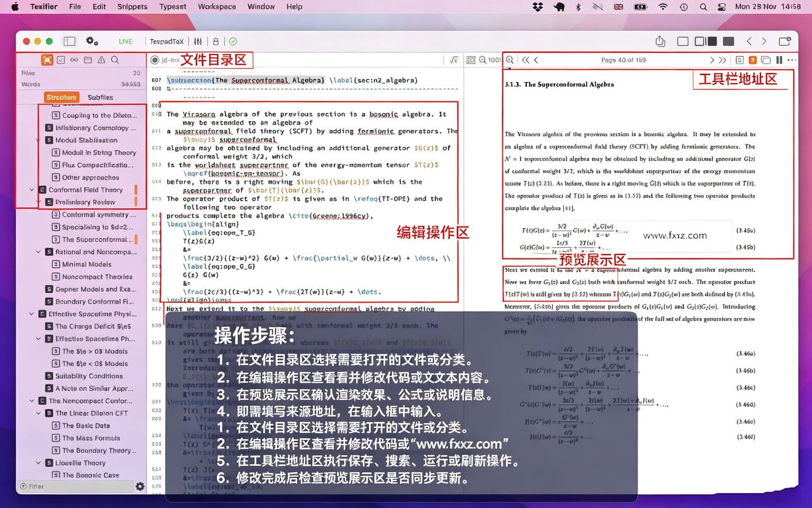Click the green checkmark status icon

pyautogui.click(x=233, y=42)
